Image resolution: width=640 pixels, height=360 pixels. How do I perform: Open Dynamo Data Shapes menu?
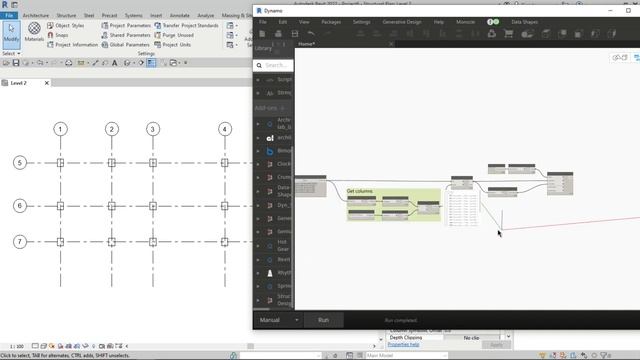click(x=524, y=22)
